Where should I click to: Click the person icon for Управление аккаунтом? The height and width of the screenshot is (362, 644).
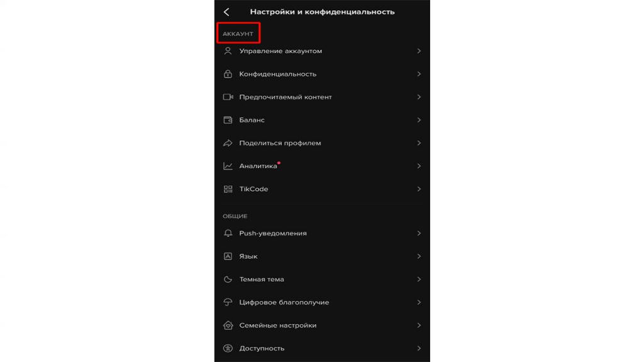[x=228, y=51]
